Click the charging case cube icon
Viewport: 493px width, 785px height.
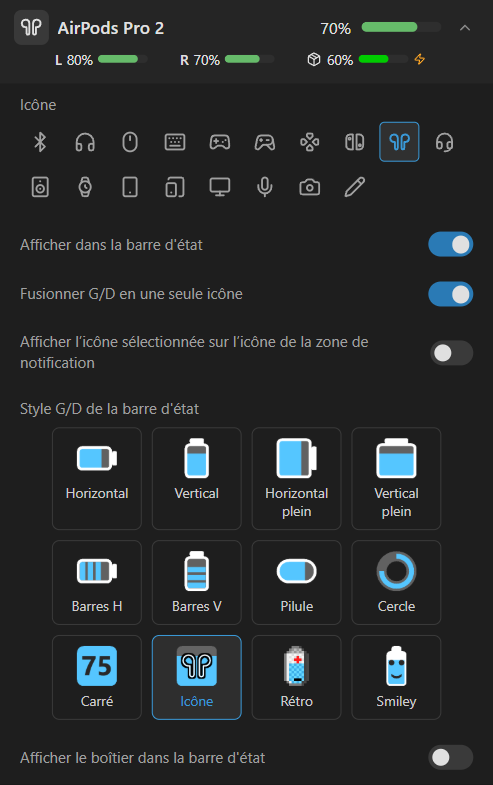314,60
